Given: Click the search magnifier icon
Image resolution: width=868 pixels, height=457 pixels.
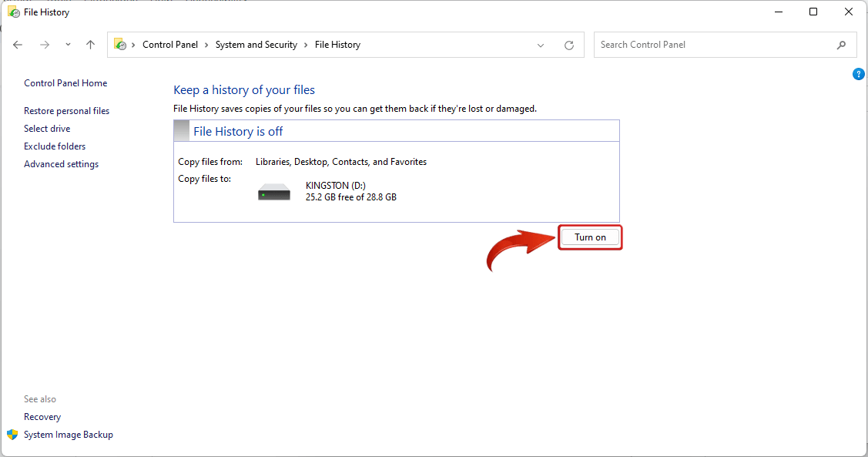Looking at the screenshot, I should tap(841, 45).
